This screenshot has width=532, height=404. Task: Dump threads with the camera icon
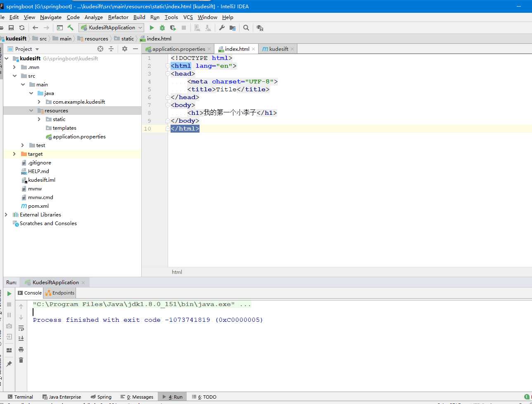[9, 326]
